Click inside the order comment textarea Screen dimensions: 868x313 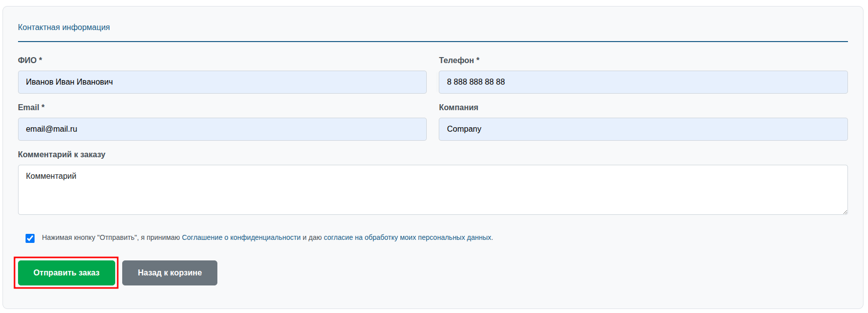click(x=433, y=190)
